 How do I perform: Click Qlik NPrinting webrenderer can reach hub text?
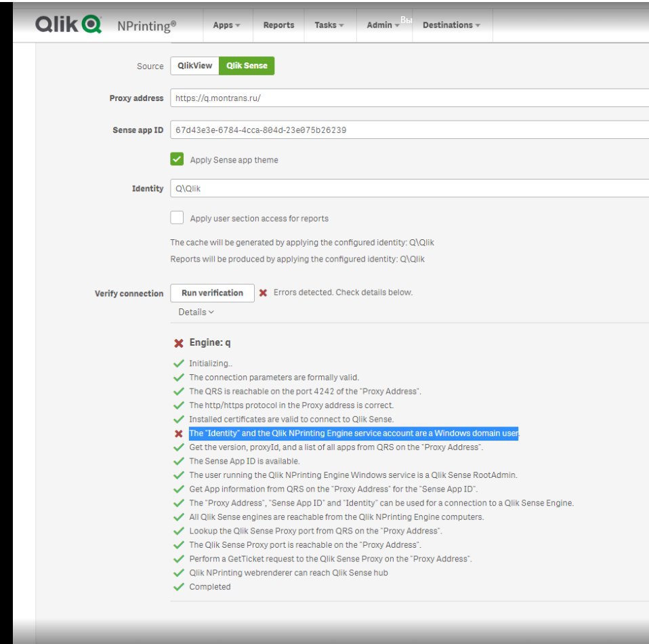(289, 573)
